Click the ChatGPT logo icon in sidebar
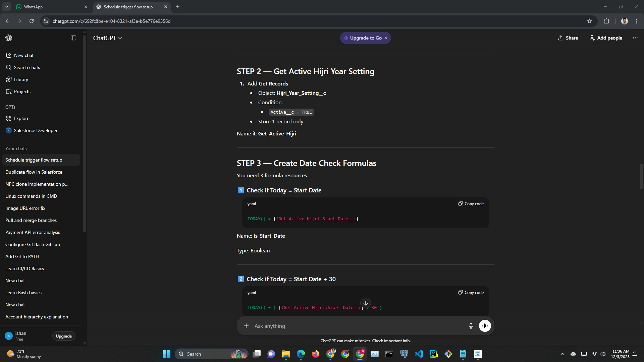Screen dimensions: 644x362 point(9,38)
